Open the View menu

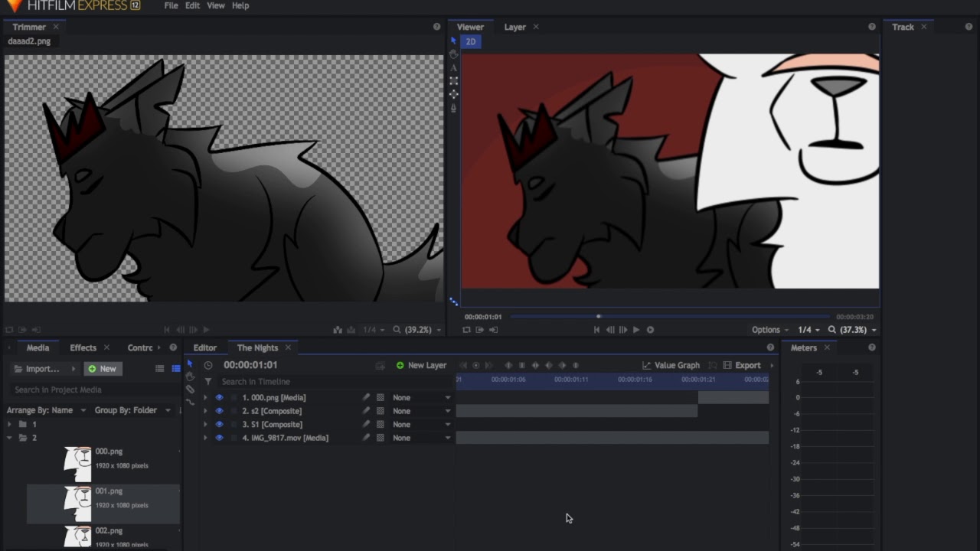coord(216,5)
